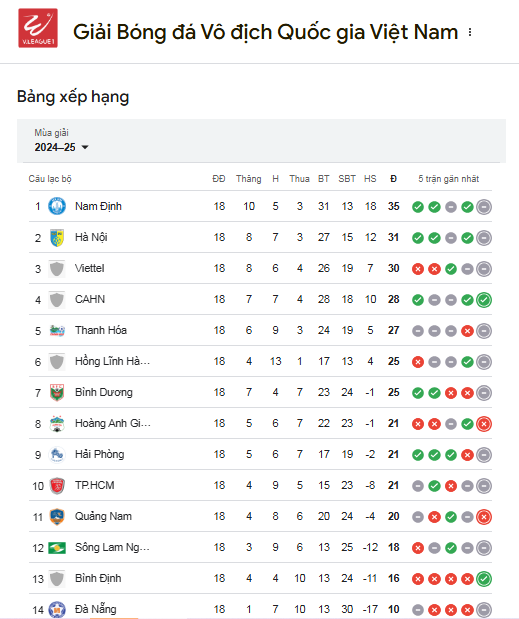Image resolution: width=519 pixels, height=619 pixels.
Task: Click the Bình Dương club crest
Action: coord(57,392)
